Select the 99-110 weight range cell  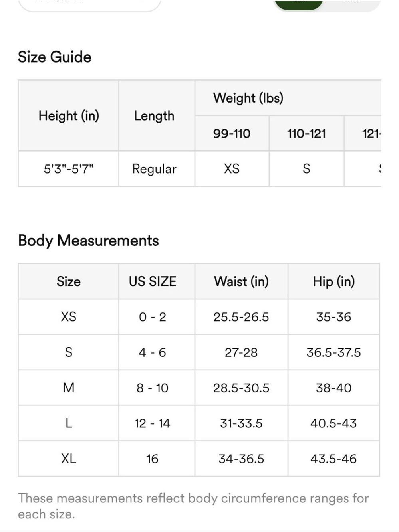(232, 134)
